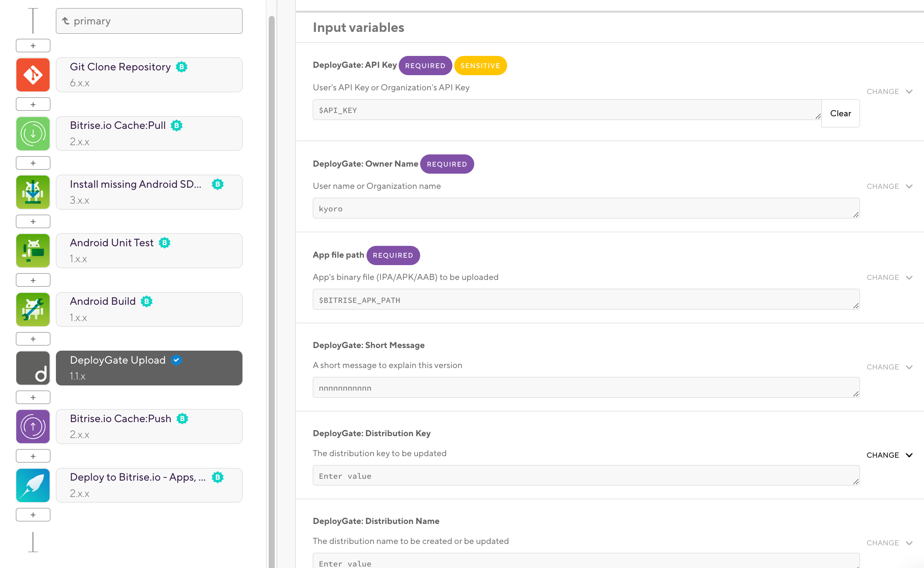Viewport: 924px width, 568px height.
Task: Click the Install missing Android SDK icon
Action: [x=33, y=192]
